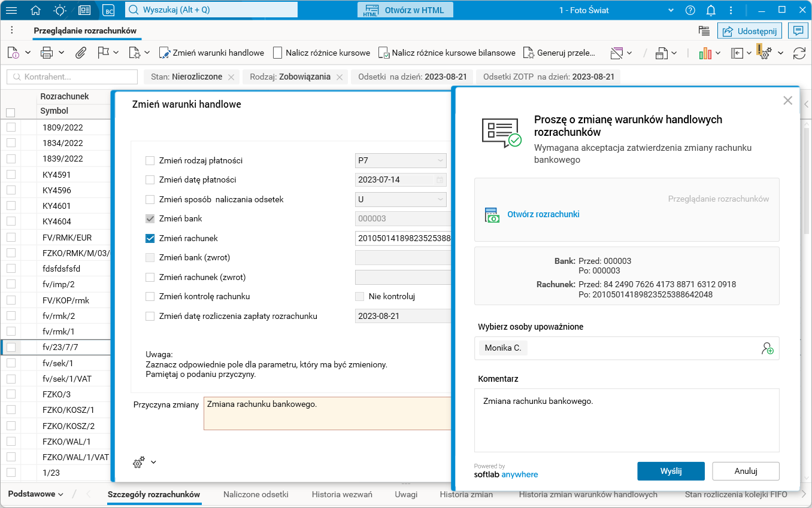The height and width of the screenshot is (508, 812).
Task: Uncheck 'Zmień rachunek' checkbox
Action: pyautogui.click(x=150, y=238)
